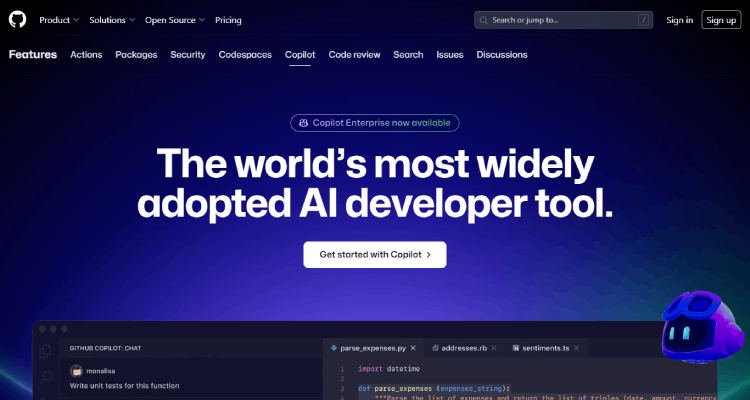Image resolution: width=750 pixels, height=400 pixels.
Task: Click the 'Write unit tests for this function' message
Action: [x=124, y=386]
